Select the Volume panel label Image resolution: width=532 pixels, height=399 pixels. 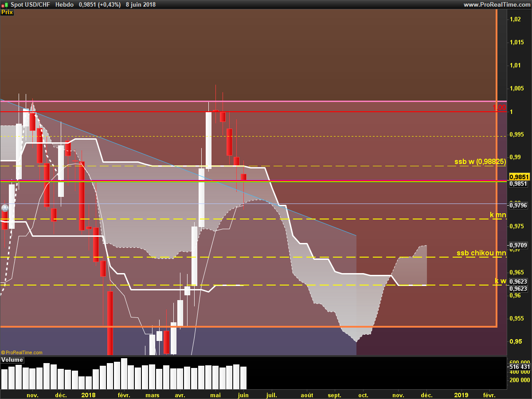click(12, 360)
